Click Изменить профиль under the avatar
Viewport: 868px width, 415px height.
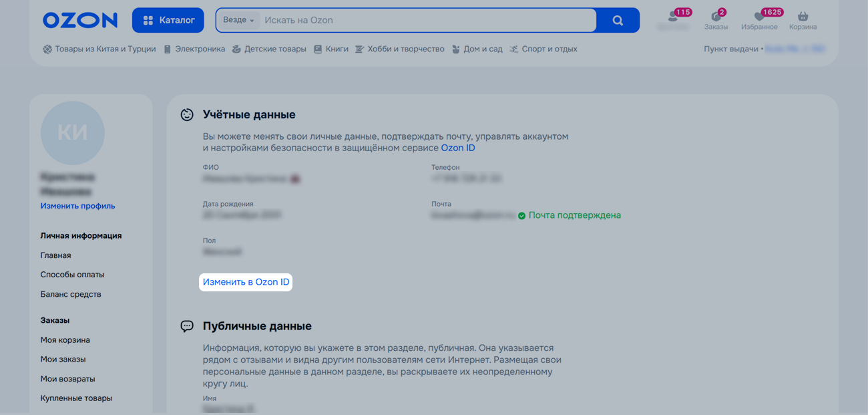tap(77, 206)
